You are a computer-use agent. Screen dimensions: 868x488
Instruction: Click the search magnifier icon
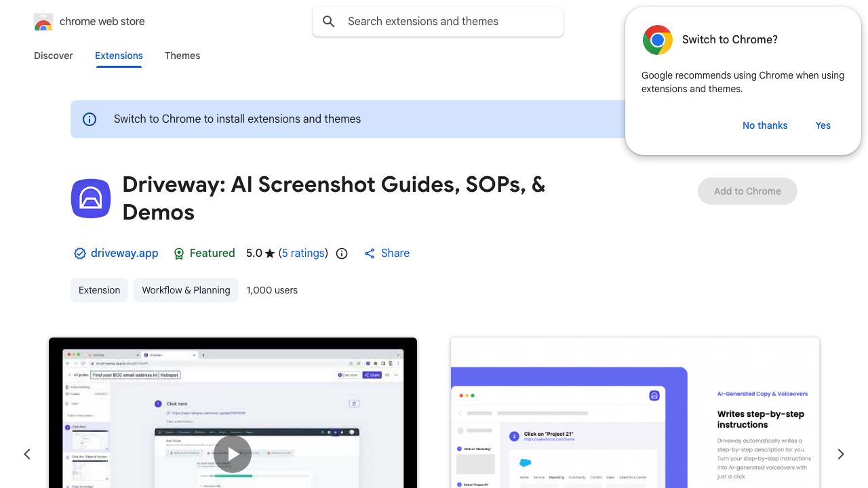[x=329, y=22]
